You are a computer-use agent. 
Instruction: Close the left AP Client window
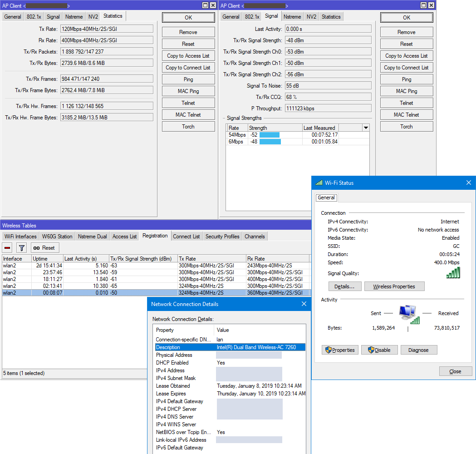coord(213,5)
